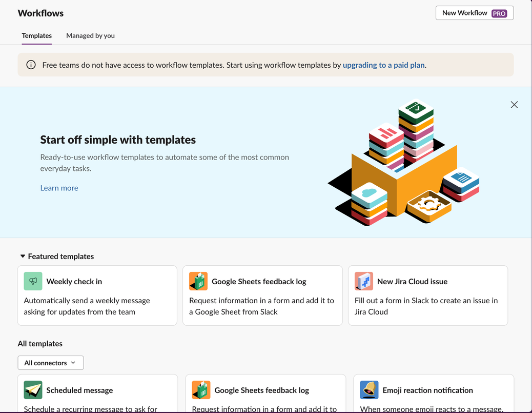Click the Emoji reaction notification bell icon

point(369,390)
